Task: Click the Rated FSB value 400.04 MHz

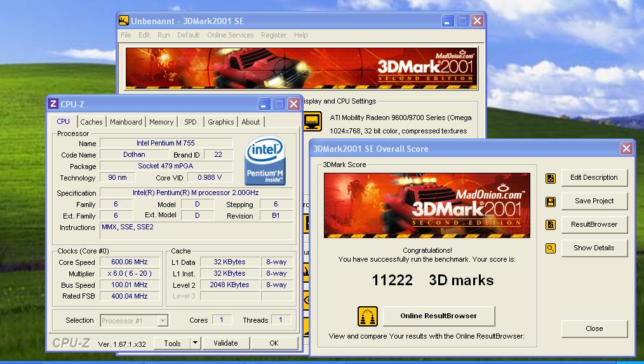Action: pyautogui.click(x=130, y=296)
